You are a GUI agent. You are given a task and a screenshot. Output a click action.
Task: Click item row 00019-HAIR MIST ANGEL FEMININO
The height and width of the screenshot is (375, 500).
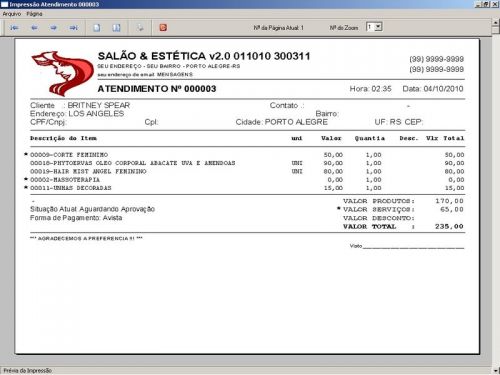tap(247, 171)
